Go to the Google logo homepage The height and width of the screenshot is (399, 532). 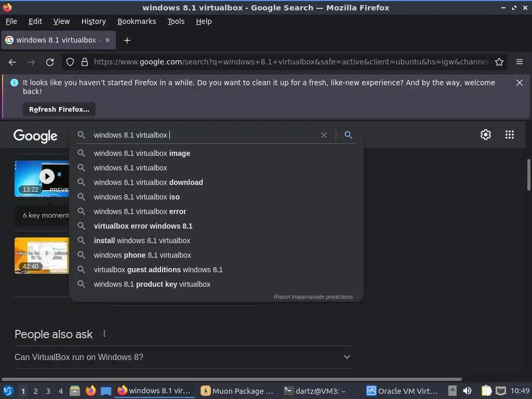[x=35, y=136]
